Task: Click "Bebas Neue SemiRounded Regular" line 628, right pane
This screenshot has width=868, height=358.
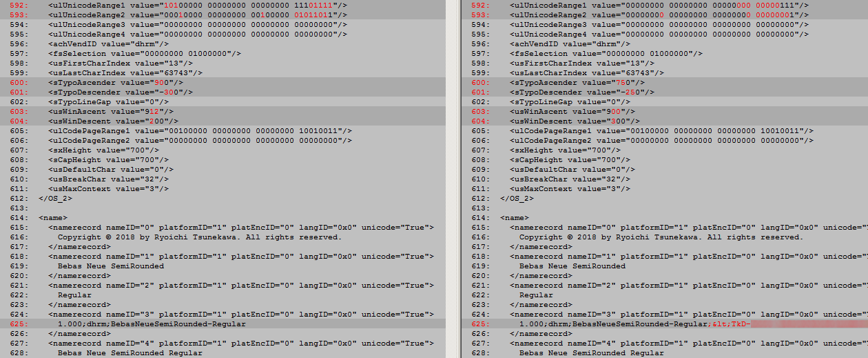Action: 592,352
